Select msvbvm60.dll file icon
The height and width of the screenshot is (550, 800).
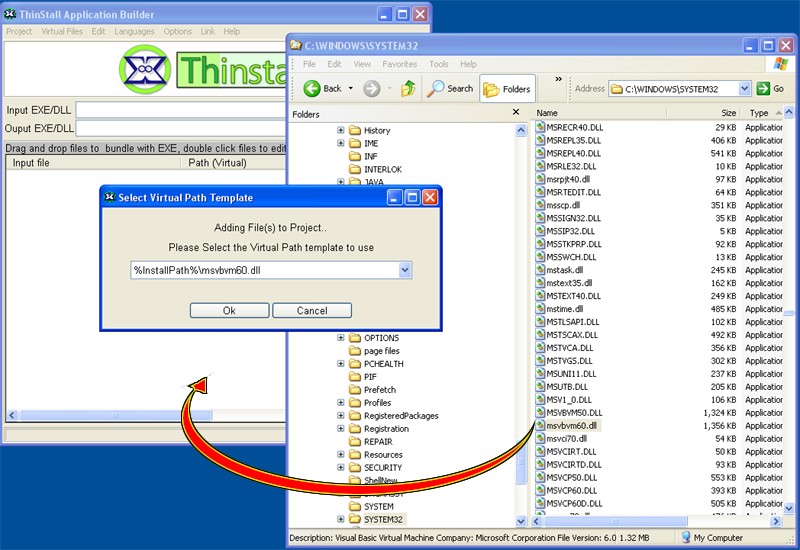coord(540,425)
